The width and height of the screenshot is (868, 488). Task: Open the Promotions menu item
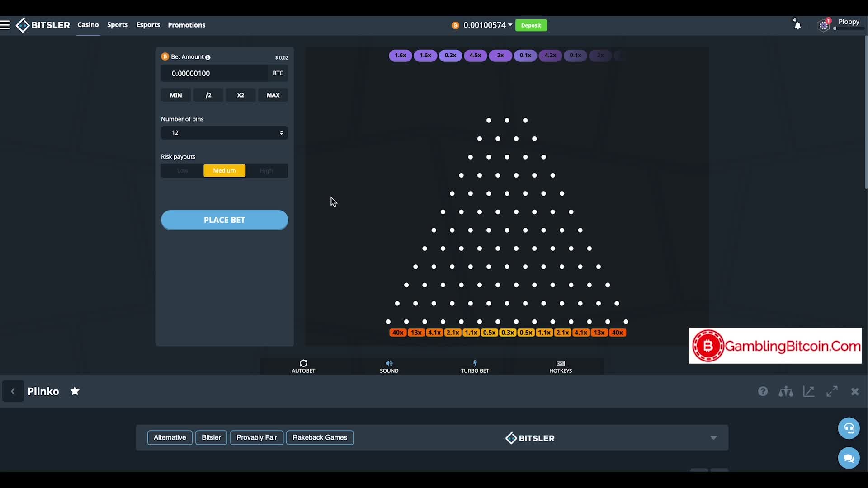coord(186,25)
